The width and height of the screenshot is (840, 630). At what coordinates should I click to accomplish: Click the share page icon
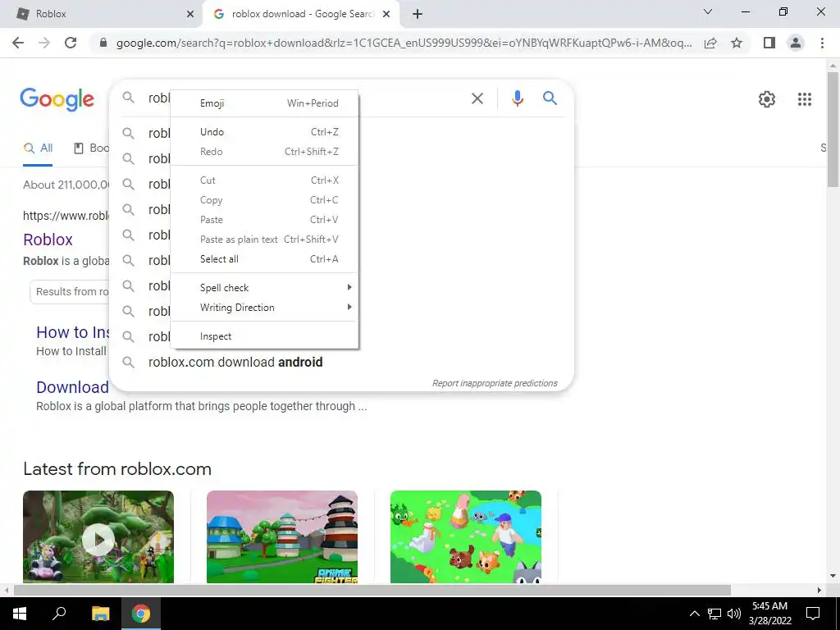click(710, 43)
